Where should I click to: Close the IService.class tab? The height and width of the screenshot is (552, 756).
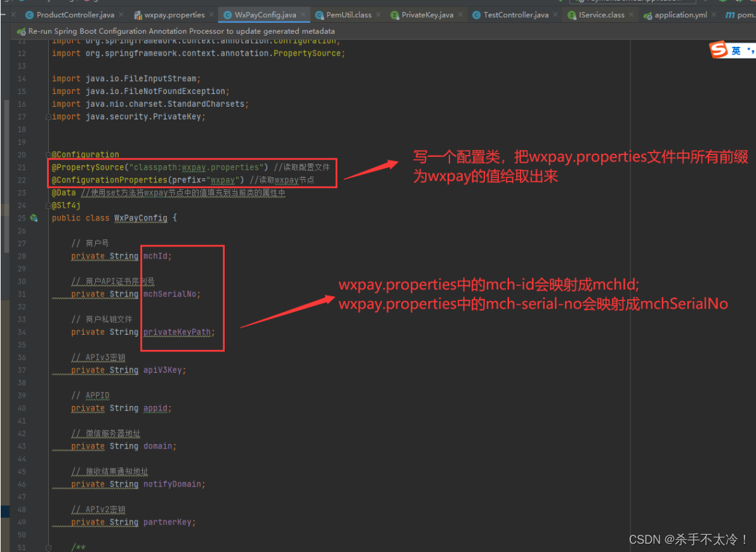pos(630,14)
